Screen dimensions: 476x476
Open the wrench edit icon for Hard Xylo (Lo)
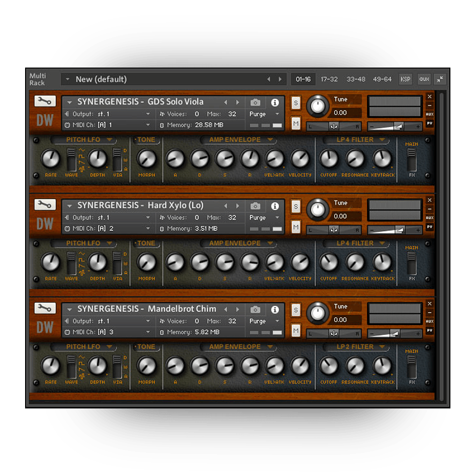coord(45,204)
